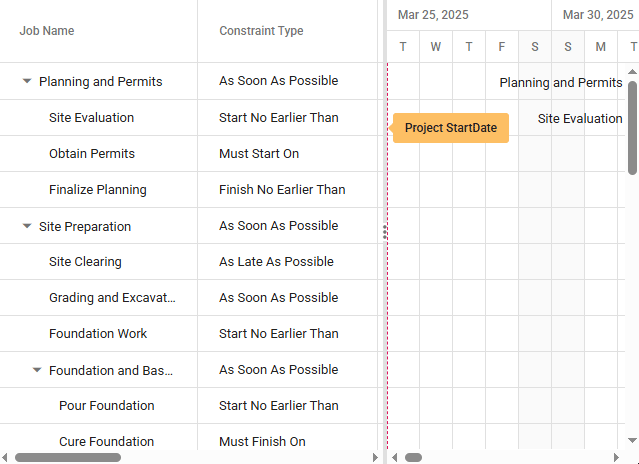The width and height of the screenshot is (639, 464).
Task: Select the Mar 30, 2025 week header
Action: coord(597,15)
